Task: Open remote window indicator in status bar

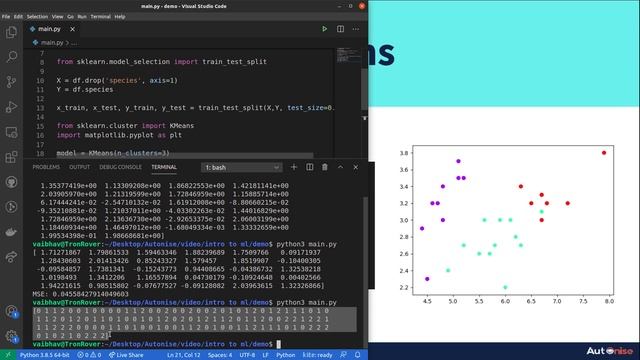Action: point(7,355)
